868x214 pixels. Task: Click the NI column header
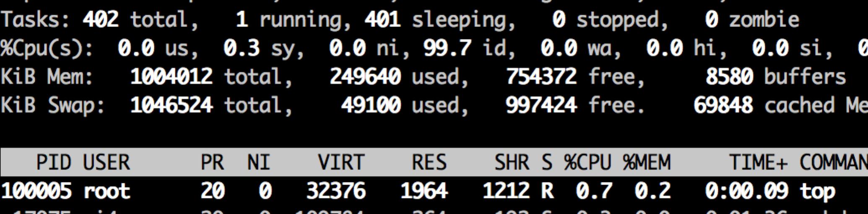point(259,162)
